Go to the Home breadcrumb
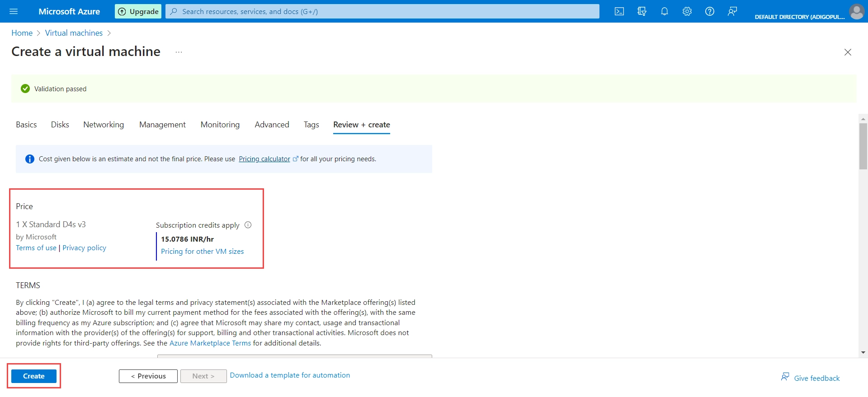The height and width of the screenshot is (397, 868). coord(22,33)
